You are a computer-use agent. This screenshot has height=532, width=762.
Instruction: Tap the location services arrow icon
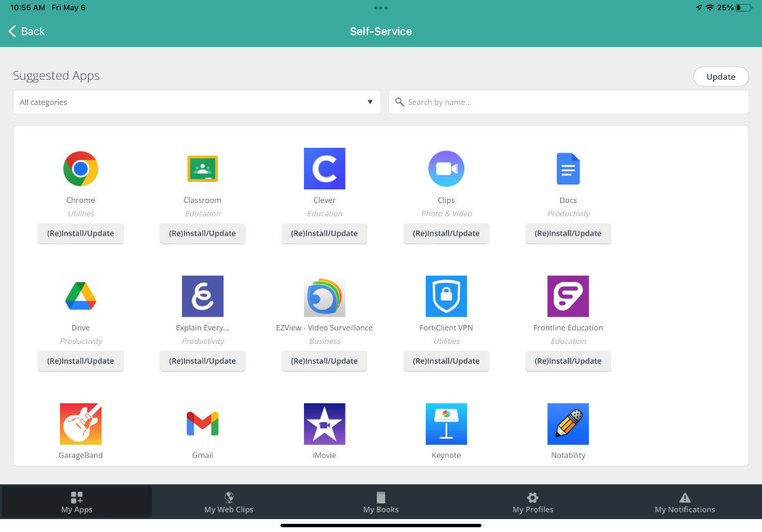(x=699, y=7)
